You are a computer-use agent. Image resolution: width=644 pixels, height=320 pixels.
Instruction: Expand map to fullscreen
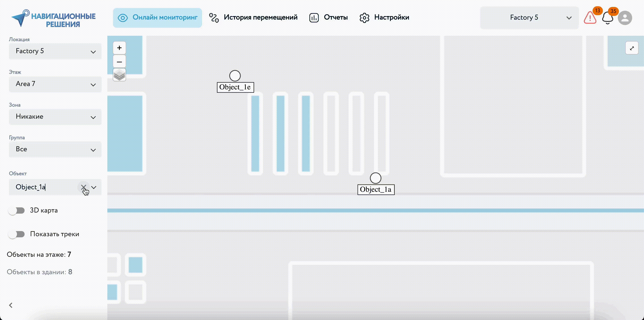click(632, 48)
